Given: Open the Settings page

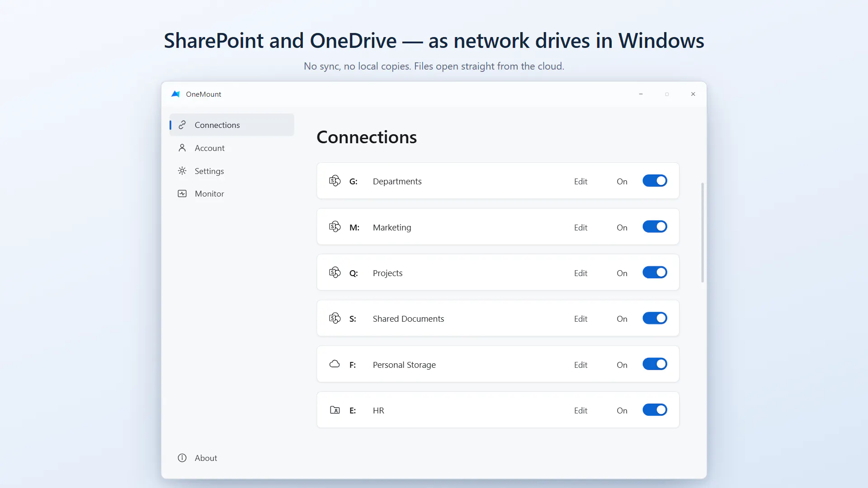Looking at the screenshot, I should [x=231, y=171].
